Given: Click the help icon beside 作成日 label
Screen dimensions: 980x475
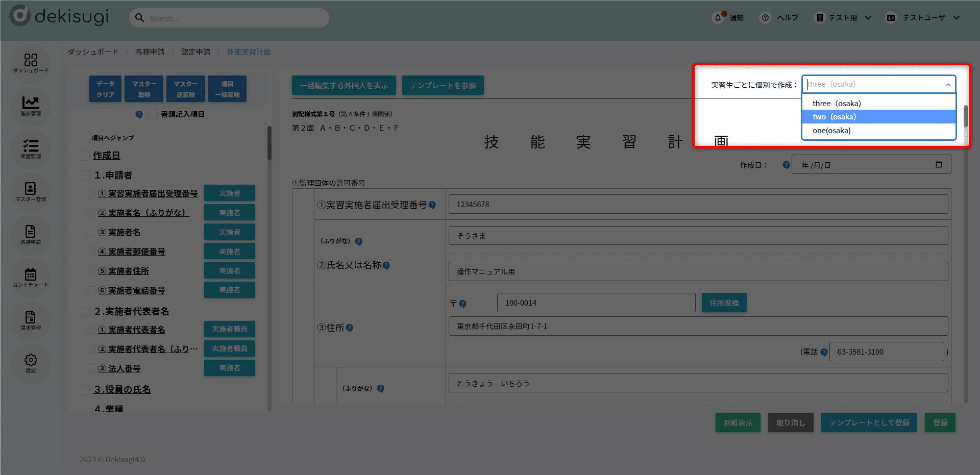Looking at the screenshot, I should [786, 165].
